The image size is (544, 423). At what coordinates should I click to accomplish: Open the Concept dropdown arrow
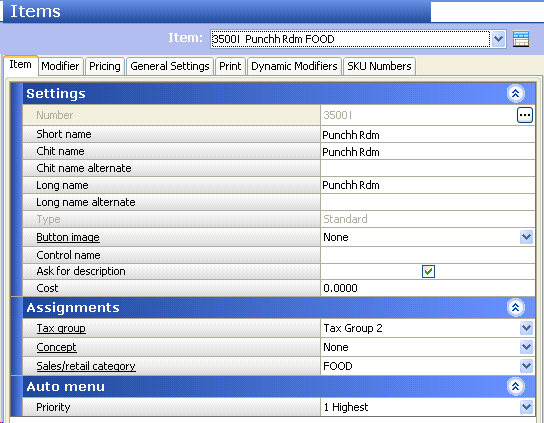click(526, 347)
